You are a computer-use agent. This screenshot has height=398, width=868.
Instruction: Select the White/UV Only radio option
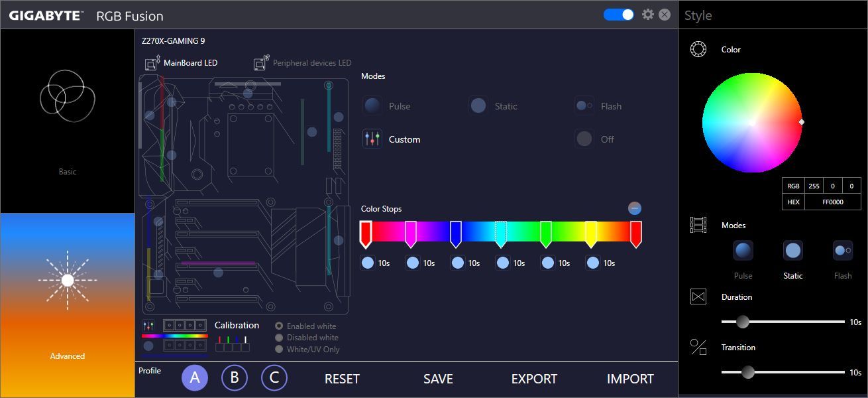[x=307, y=349]
